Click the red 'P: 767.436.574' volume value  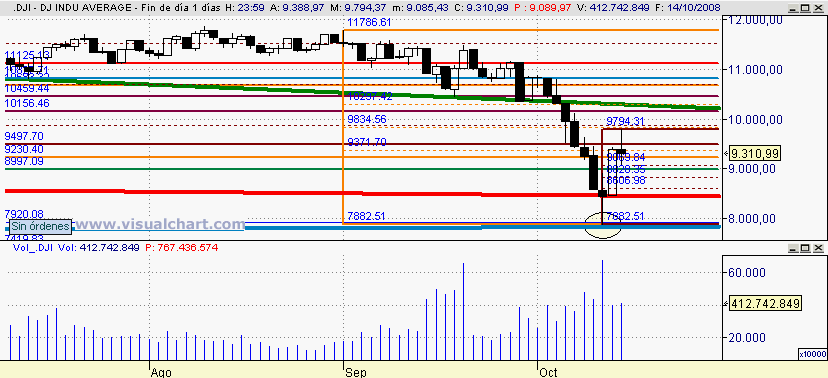[181, 248]
